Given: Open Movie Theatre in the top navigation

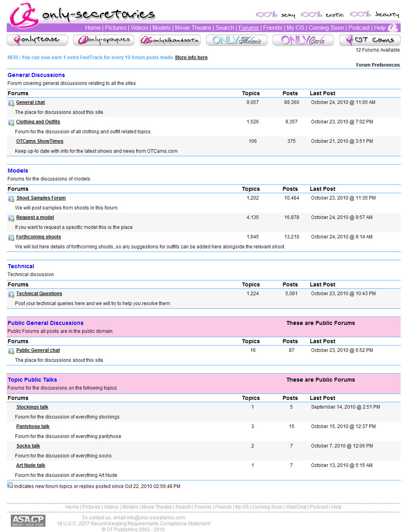Looking at the screenshot, I should 193,28.
